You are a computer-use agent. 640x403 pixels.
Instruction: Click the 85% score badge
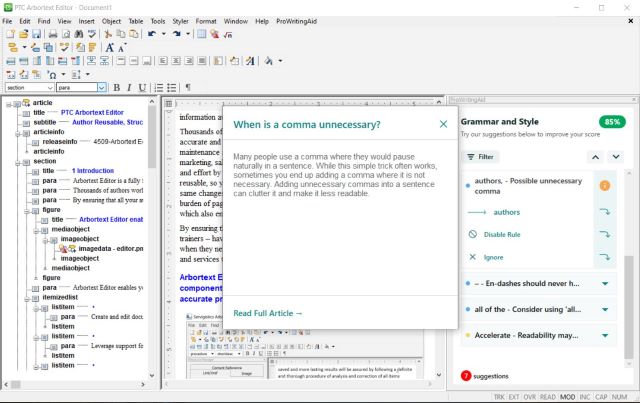(x=612, y=122)
